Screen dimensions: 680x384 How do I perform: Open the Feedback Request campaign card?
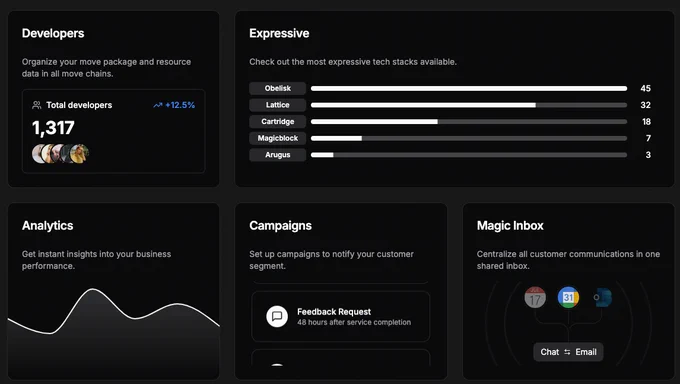pyautogui.click(x=340, y=316)
